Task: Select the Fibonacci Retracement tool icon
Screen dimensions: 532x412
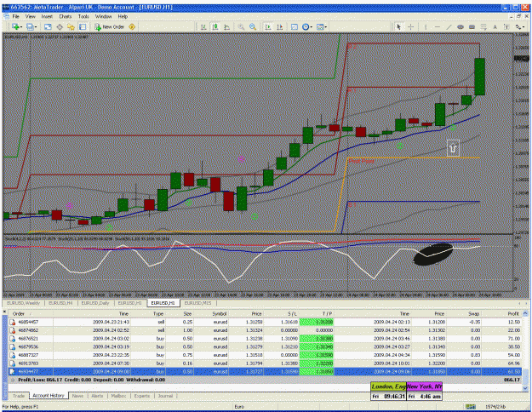Action: pos(483,26)
